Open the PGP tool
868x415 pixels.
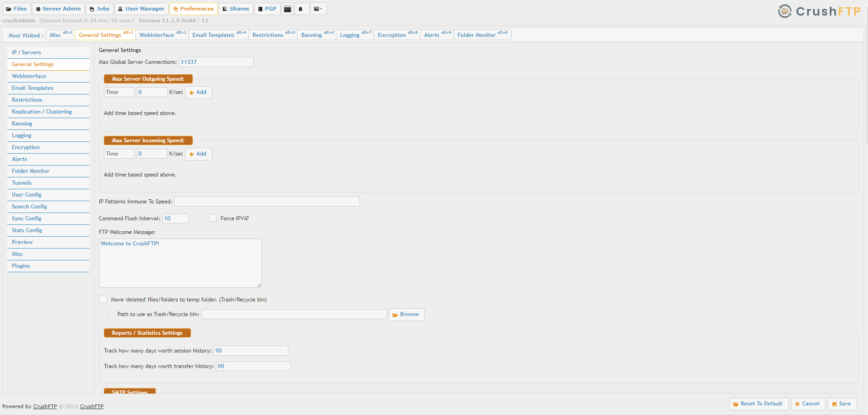[267, 9]
